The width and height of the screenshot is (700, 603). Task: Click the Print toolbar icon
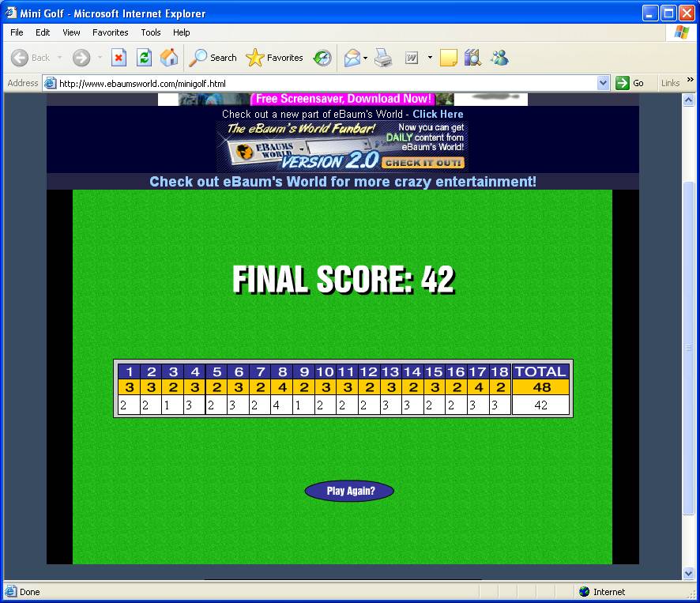[x=383, y=58]
